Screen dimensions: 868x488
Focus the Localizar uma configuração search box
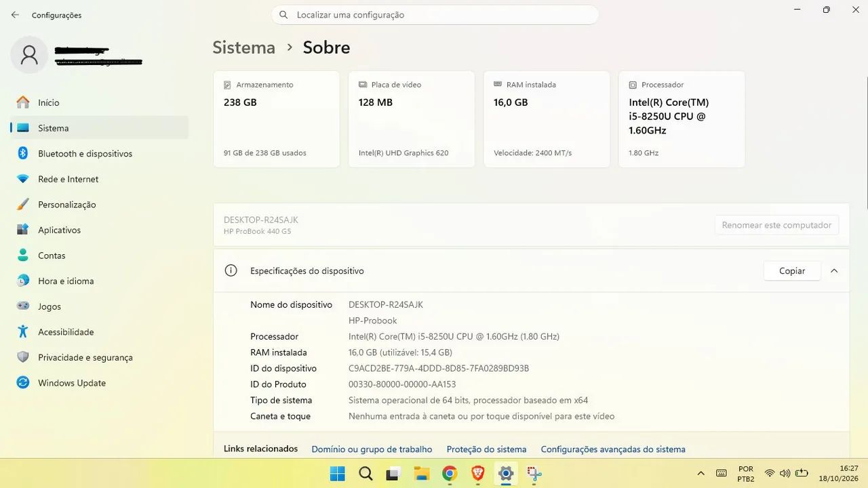tap(435, 15)
